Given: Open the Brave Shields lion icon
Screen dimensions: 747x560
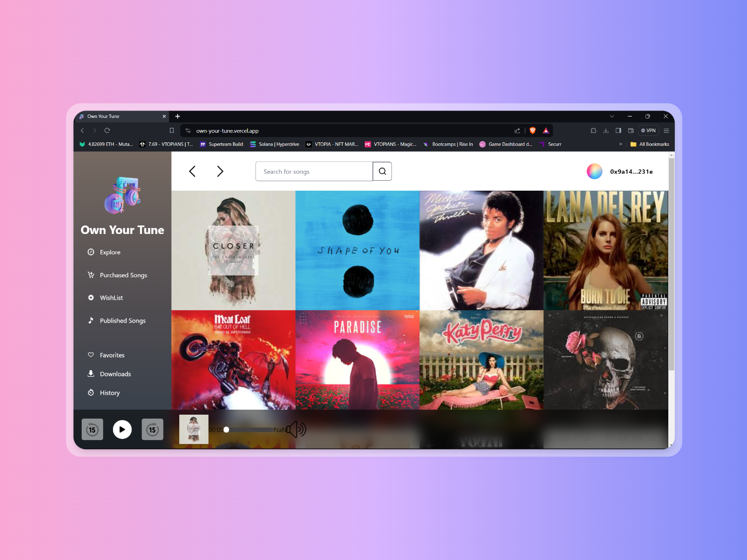Looking at the screenshot, I should 532,130.
